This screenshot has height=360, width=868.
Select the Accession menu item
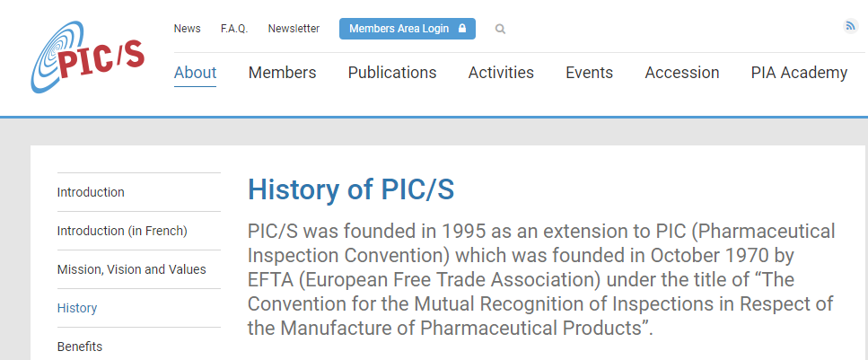(682, 73)
